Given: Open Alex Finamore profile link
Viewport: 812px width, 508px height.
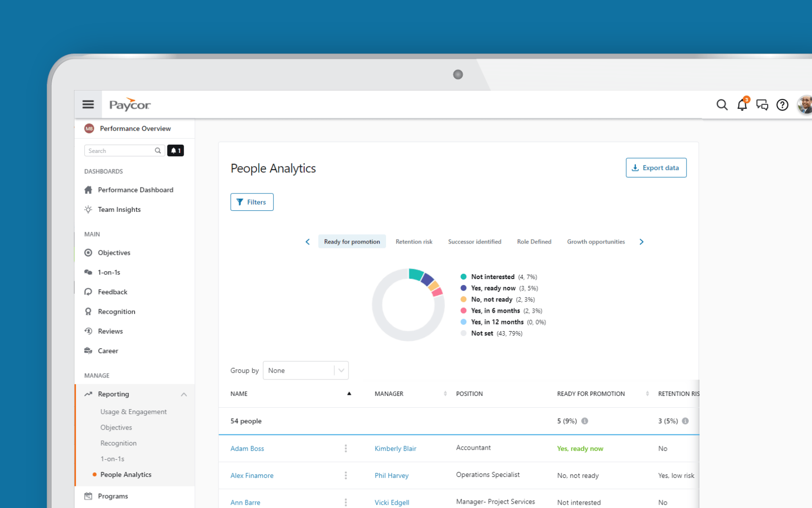Looking at the screenshot, I should [x=252, y=475].
